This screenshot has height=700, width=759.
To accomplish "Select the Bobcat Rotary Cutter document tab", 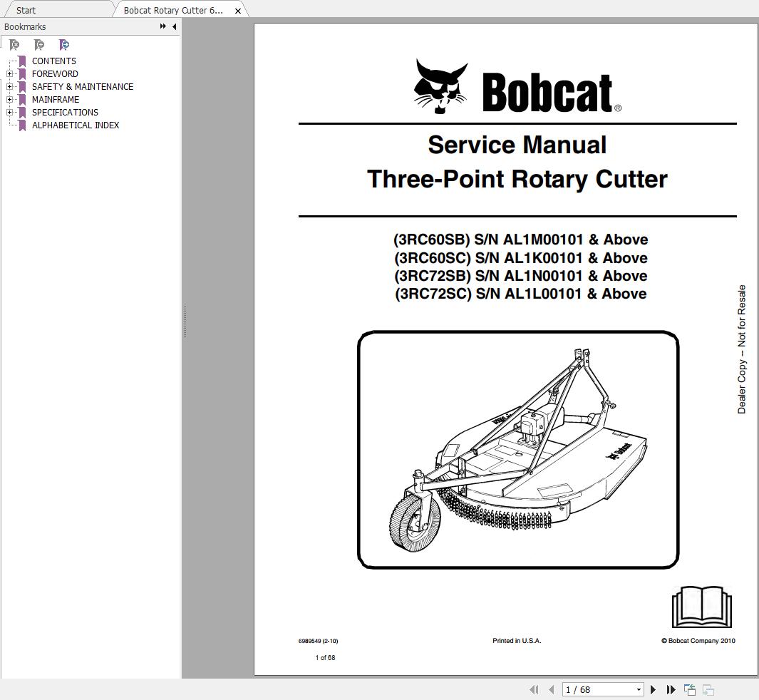I will tap(172, 10).
